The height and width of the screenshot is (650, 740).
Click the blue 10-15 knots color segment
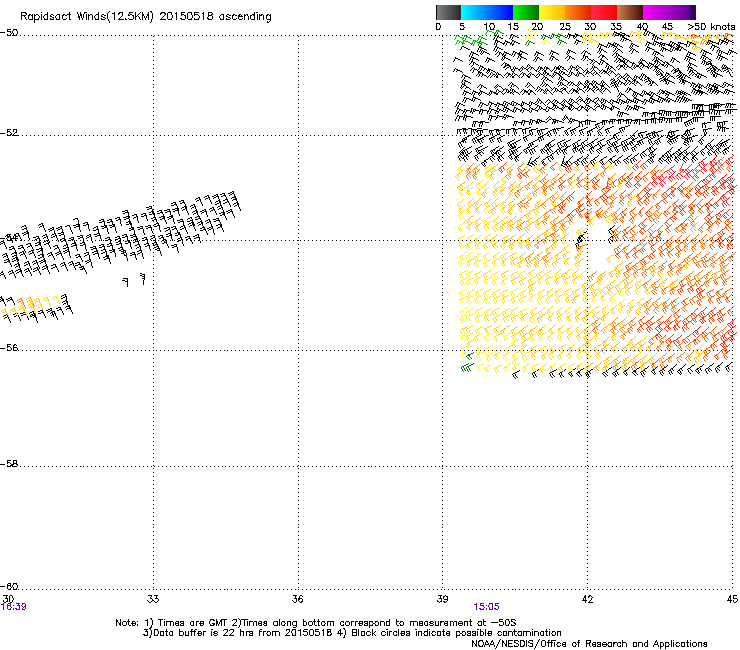coord(500,12)
